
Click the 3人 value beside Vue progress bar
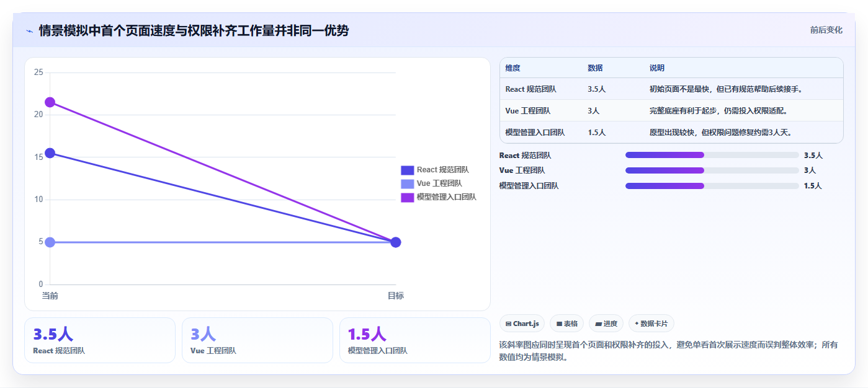tap(810, 170)
